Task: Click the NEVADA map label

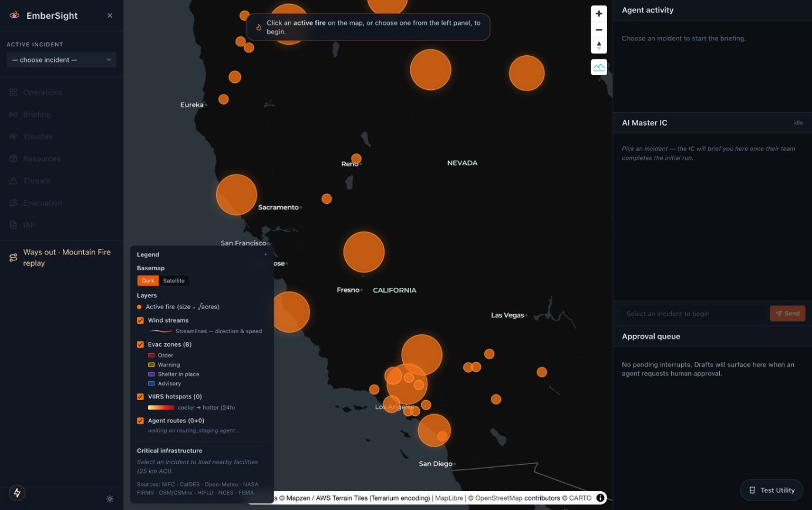Action: (463, 163)
